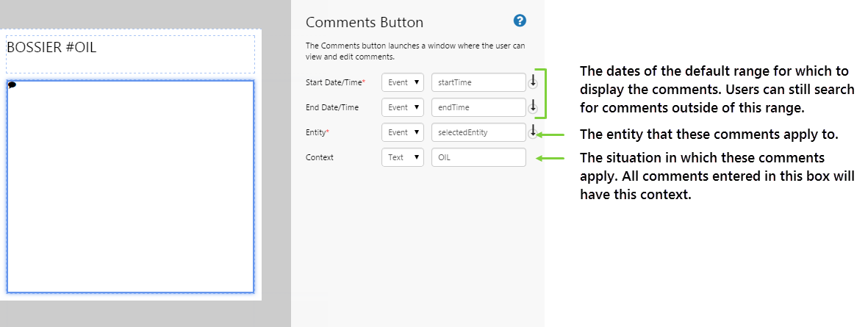Click the arrow icon beside startTime field
868x327 pixels.
(x=533, y=82)
